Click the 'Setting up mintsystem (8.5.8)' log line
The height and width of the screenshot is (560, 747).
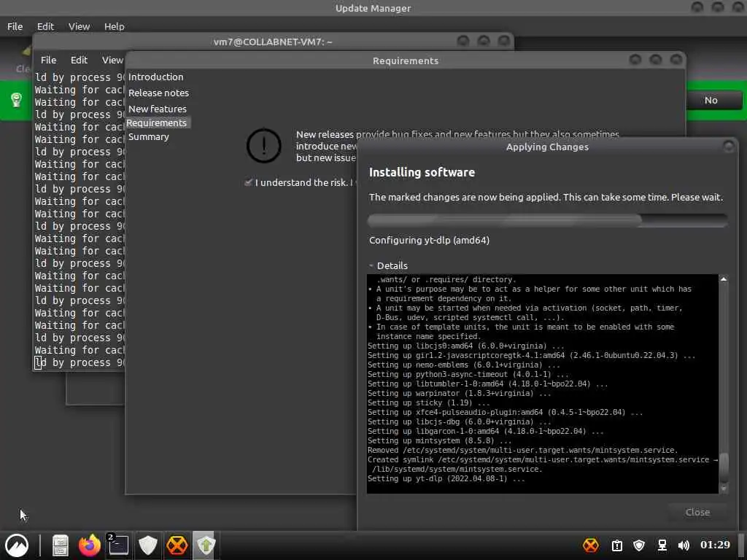tap(440, 440)
